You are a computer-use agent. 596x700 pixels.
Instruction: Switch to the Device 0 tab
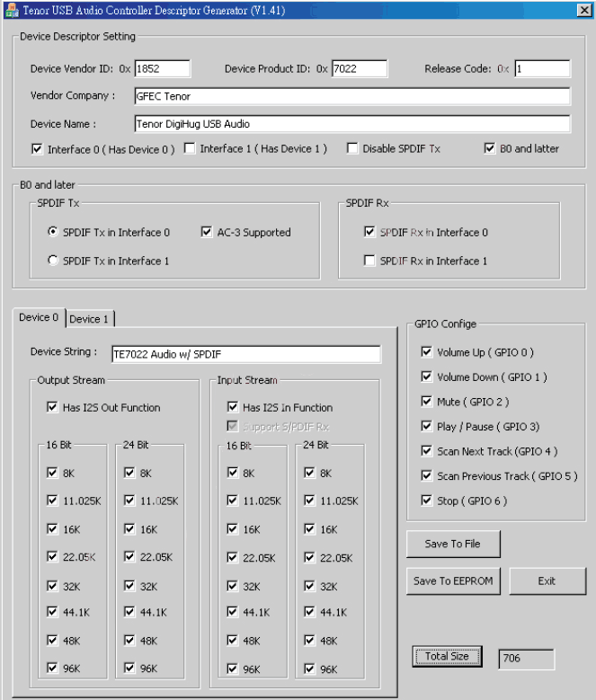[39, 317]
